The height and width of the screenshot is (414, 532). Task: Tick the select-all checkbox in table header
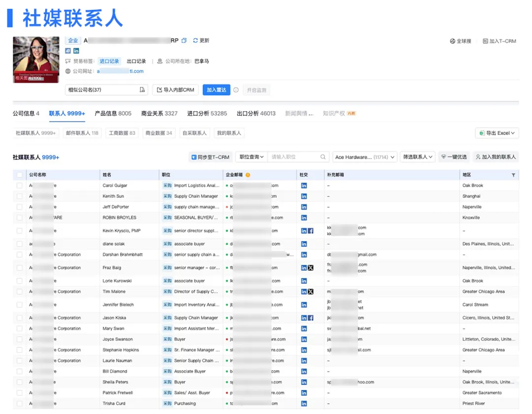pyautogui.click(x=20, y=175)
